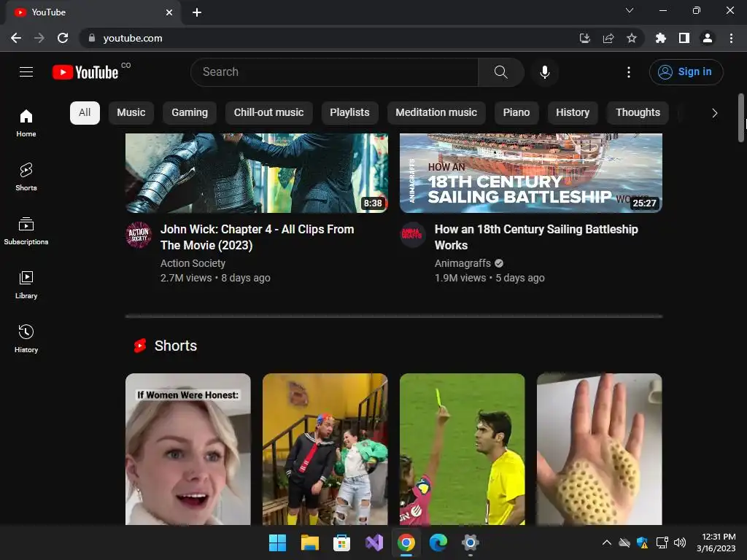Image resolution: width=747 pixels, height=560 pixels.
Task: Open File Explorer from taskbar
Action: pyautogui.click(x=309, y=542)
